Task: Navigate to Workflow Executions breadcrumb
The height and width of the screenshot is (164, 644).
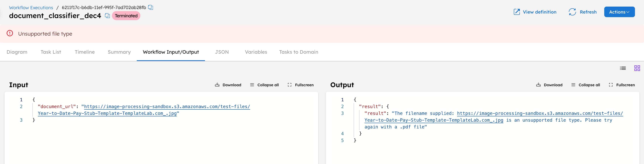Action: (31, 8)
